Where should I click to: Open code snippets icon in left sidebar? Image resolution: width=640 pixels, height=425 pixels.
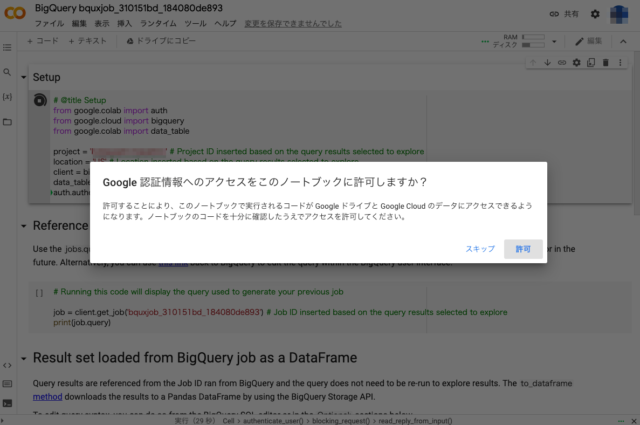tap(7, 365)
